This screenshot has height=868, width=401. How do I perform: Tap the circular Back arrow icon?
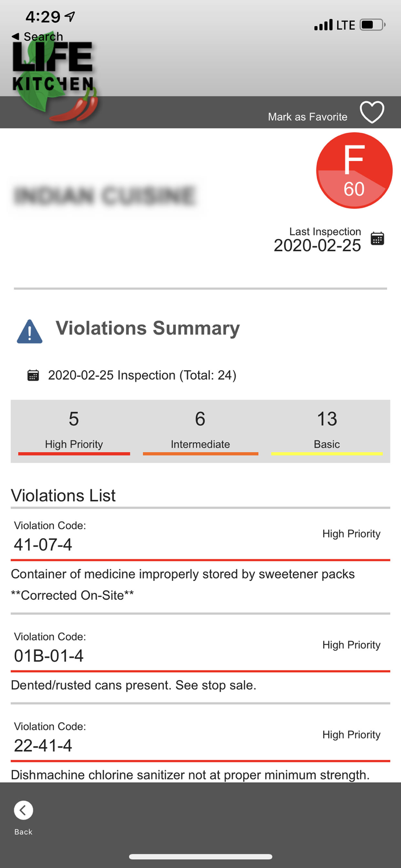click(23, 810)
